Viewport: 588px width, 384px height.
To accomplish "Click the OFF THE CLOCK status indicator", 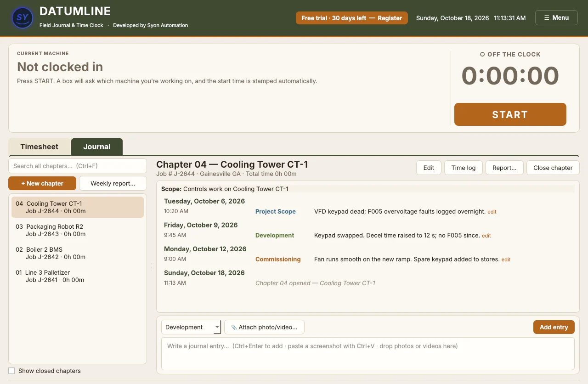I will pos(510,54).
